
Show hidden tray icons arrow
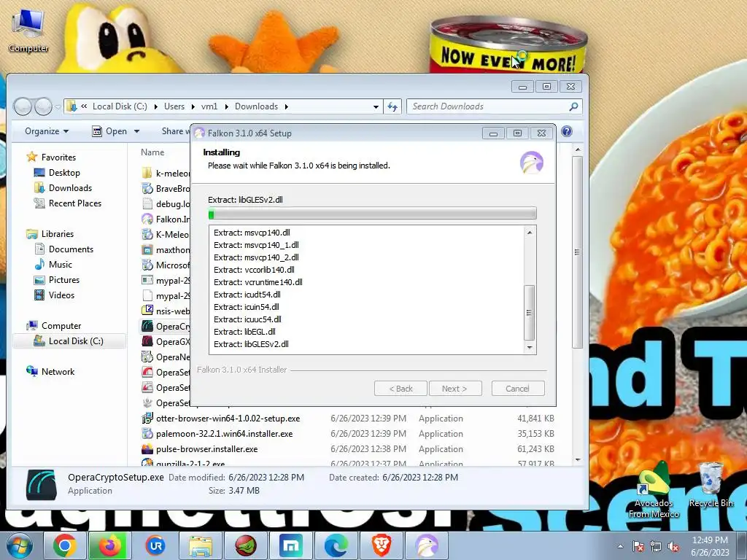620,546
